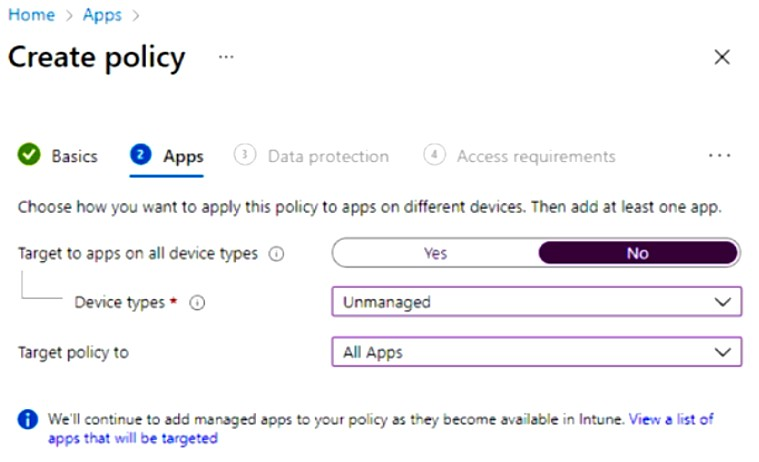The image size is (759, 462).
Task: Open View a list of targeted apps link
Action: (x=671, y=419)
